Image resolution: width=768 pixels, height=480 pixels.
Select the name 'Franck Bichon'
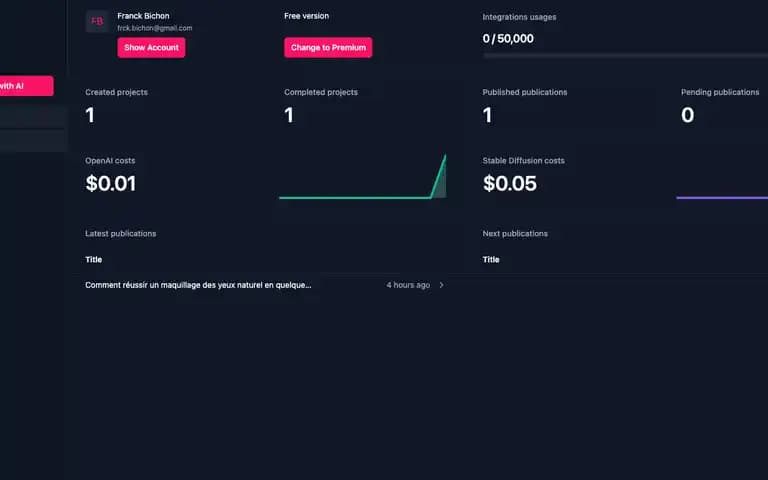(143, 16)
